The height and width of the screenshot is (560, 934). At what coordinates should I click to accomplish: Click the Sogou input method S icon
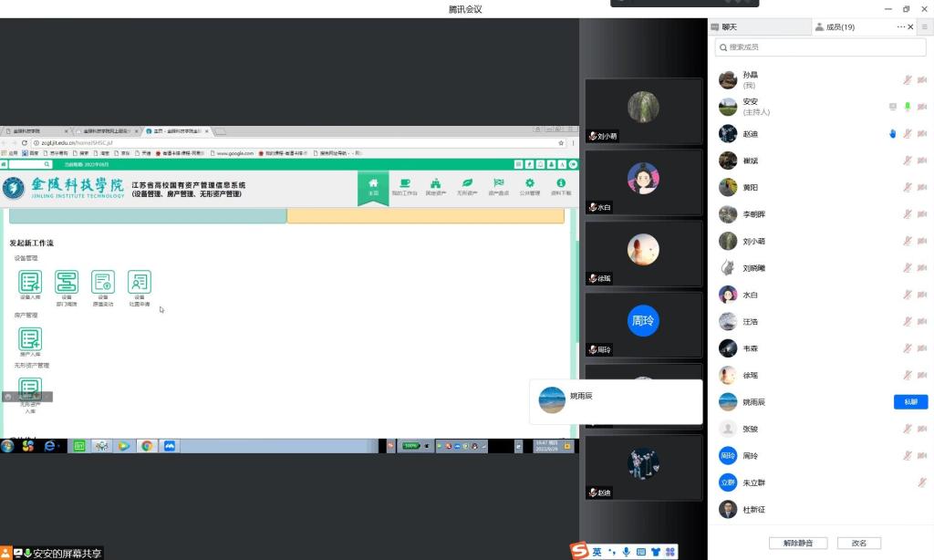click(x=579, y=551)
